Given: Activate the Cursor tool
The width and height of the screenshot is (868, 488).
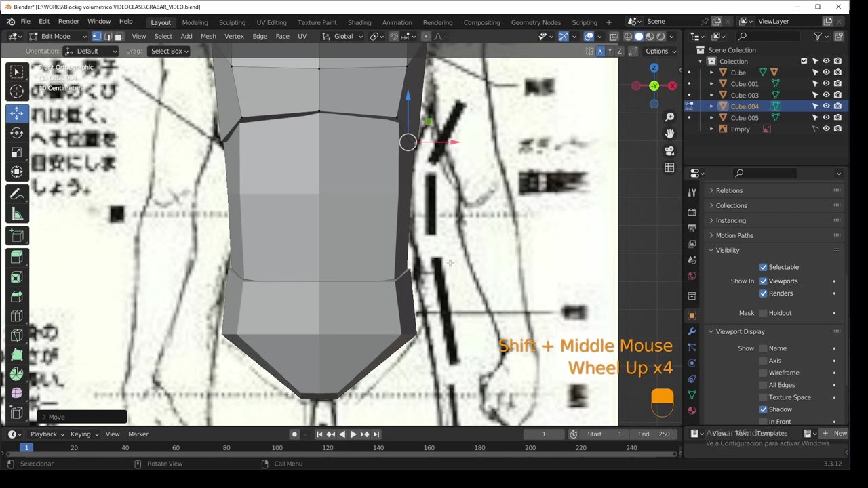Looking at the screenshot, I should (x=17, y=91).
